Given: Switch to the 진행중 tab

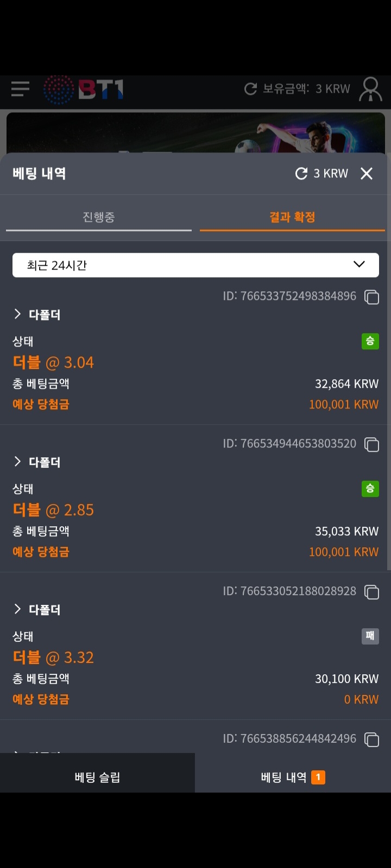Looking at the screenshot, I should pyautogui.click(x=98, y=218).
